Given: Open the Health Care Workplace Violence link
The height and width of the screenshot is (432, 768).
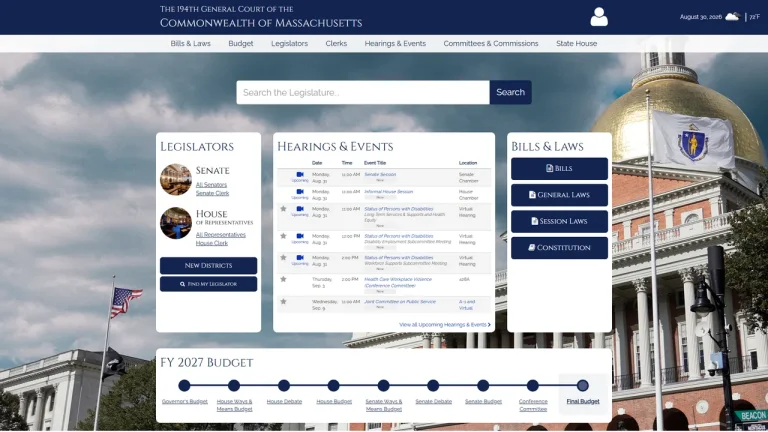Looking at the screenshot, I should [x=398, y=282].
